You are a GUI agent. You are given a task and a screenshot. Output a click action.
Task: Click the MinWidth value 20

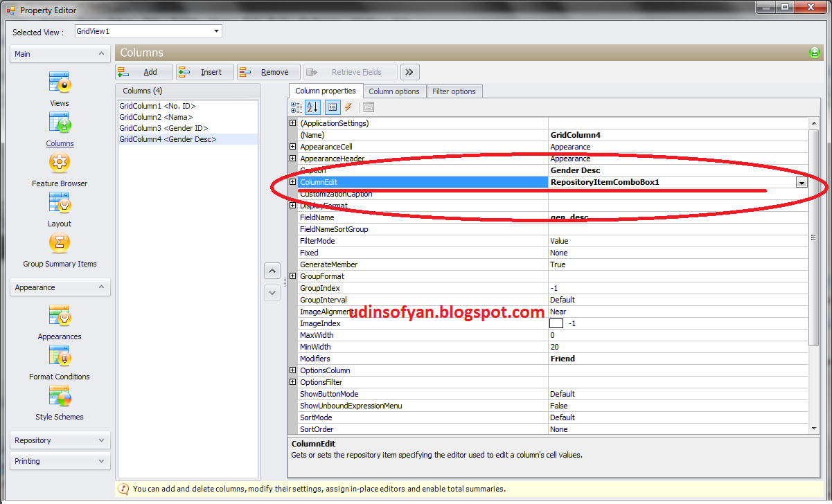click(x=678, y=347)
